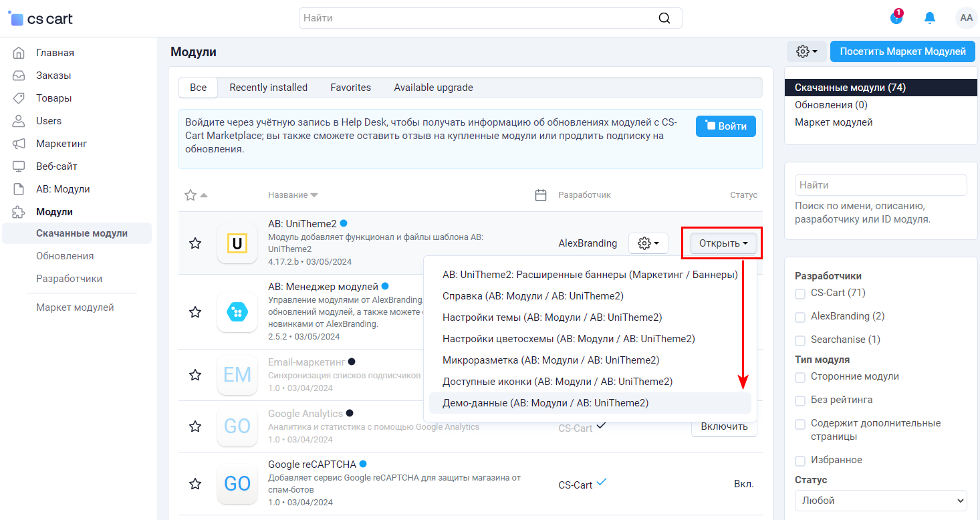Click the Маркетинг megaphone icon
Screen dimensions: 980x520
[x=19, y=144]
